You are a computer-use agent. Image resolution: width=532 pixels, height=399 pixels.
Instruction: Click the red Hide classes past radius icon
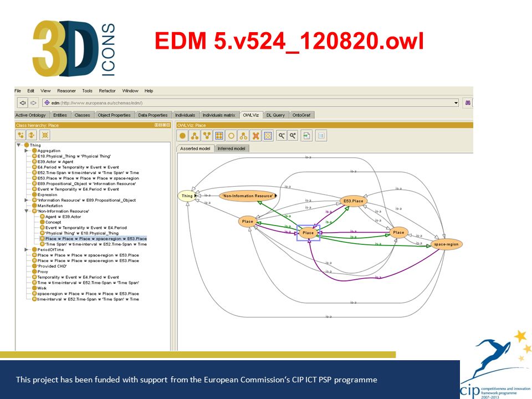256,136
